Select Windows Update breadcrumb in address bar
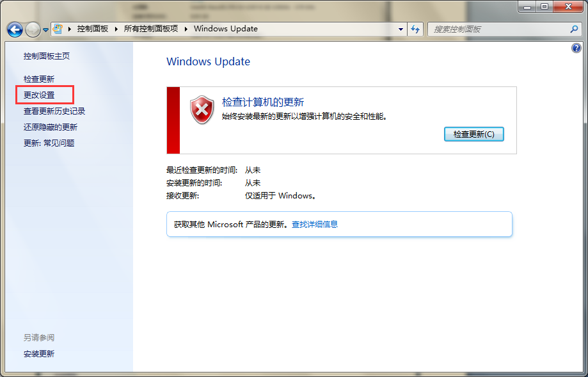The height and width of the screenshot is (377, 588). coord(226,29)
